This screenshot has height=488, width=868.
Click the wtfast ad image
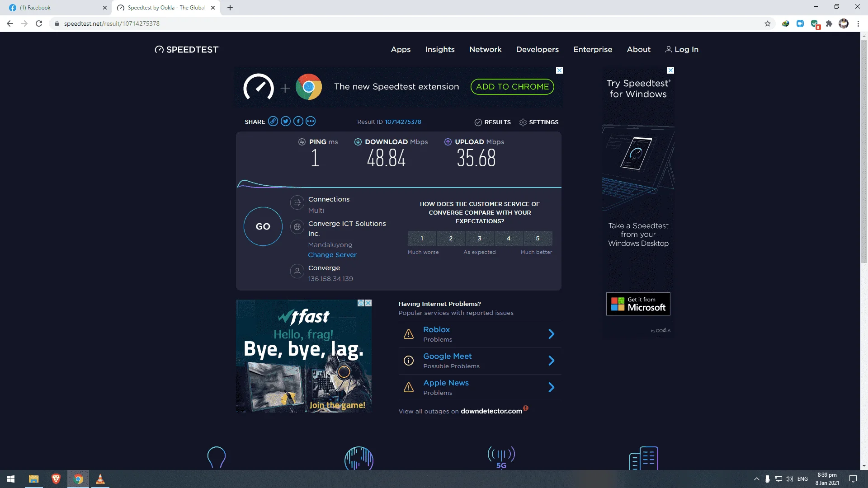click(304, 356)
